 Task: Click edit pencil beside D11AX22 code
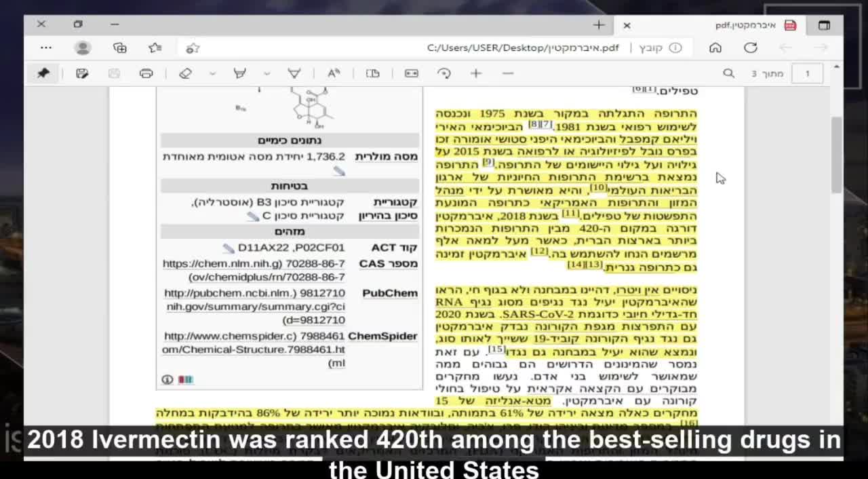click(229, 249)
